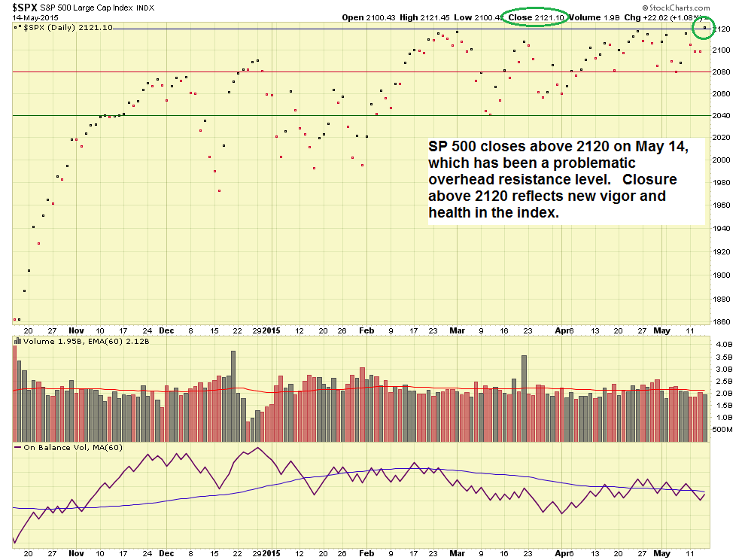The width and height of the screenshot is (745, 560).
Task: Click the Close 2121.10 value
Action: point(536,17)
